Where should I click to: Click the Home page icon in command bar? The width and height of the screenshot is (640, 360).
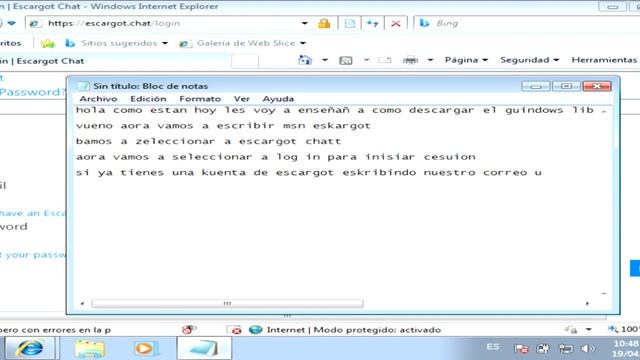pos(305,60)
